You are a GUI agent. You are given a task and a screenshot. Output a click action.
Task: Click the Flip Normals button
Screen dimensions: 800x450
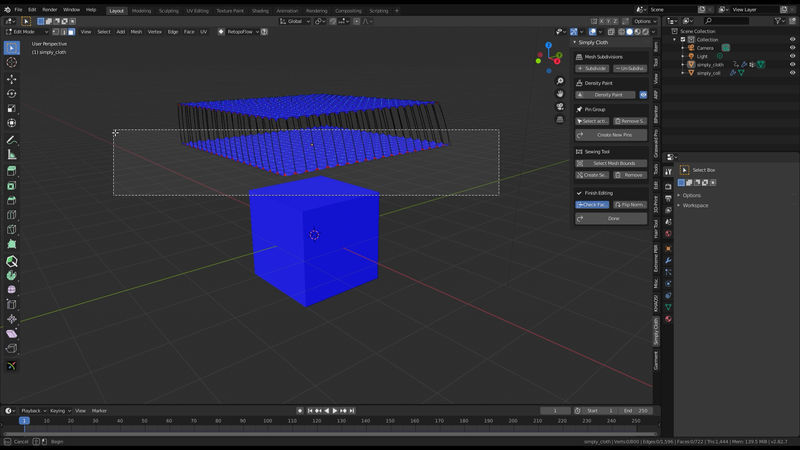click(x=630, y=205)
